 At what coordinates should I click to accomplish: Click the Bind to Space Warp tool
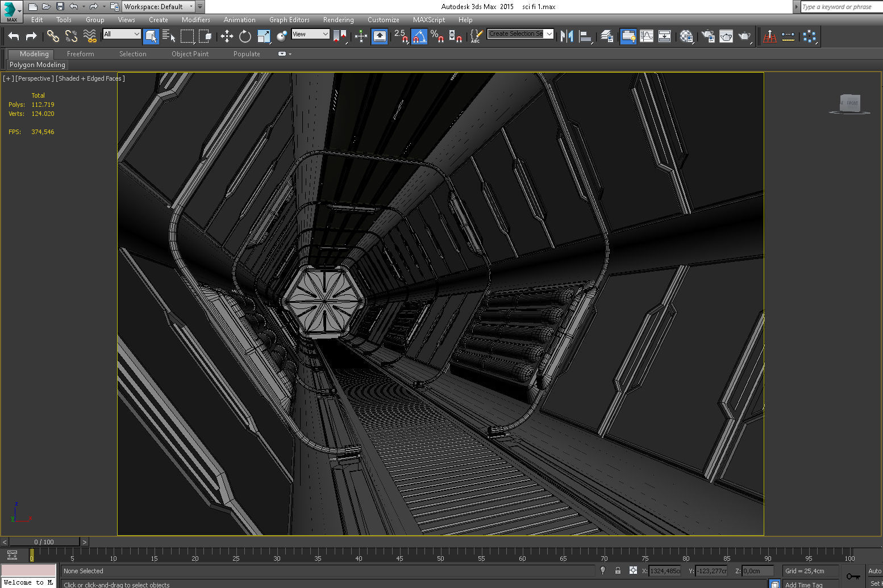(x=90, y=36)
